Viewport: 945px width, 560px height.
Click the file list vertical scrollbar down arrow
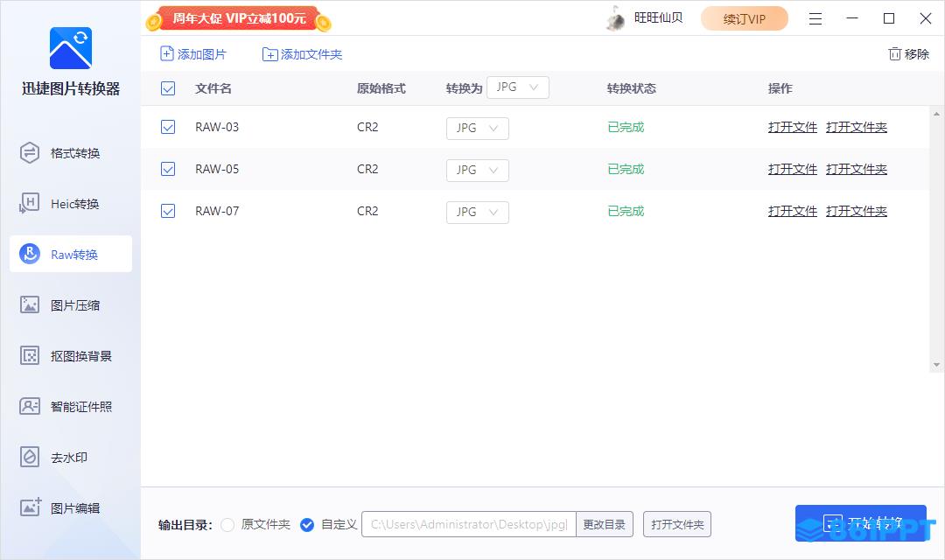[x=936, y=365]
